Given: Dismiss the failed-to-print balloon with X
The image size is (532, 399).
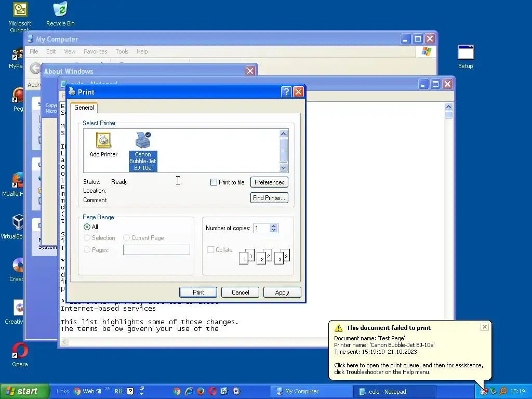Looking at the screenshot, I should pyautogui.click(x=485, y=327).
